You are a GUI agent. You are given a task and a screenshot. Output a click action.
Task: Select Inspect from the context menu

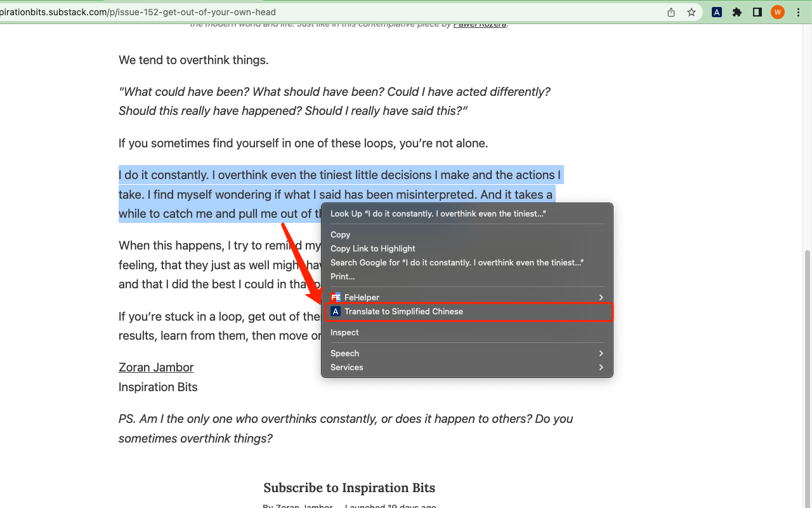[x=467, y=332]
